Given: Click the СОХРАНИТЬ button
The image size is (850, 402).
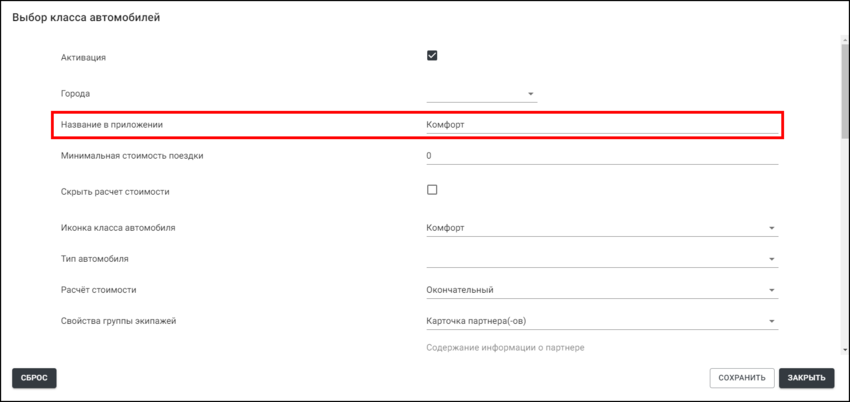Looking at the screenshot, I should [x=741, y=378].
